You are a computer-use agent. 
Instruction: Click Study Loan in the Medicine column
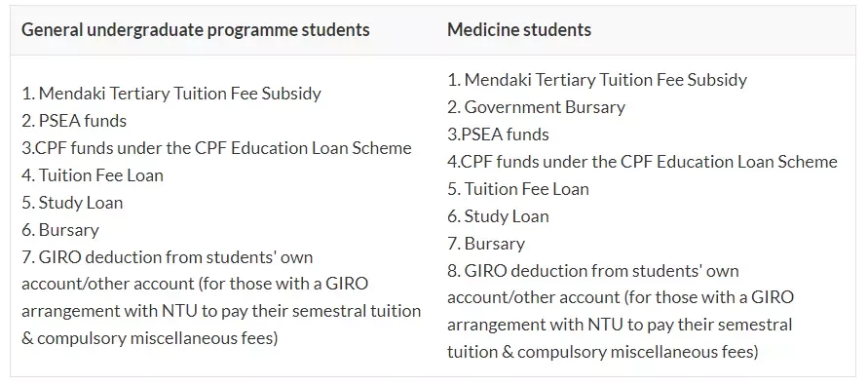pyautogui.click(x=498, y=216)
